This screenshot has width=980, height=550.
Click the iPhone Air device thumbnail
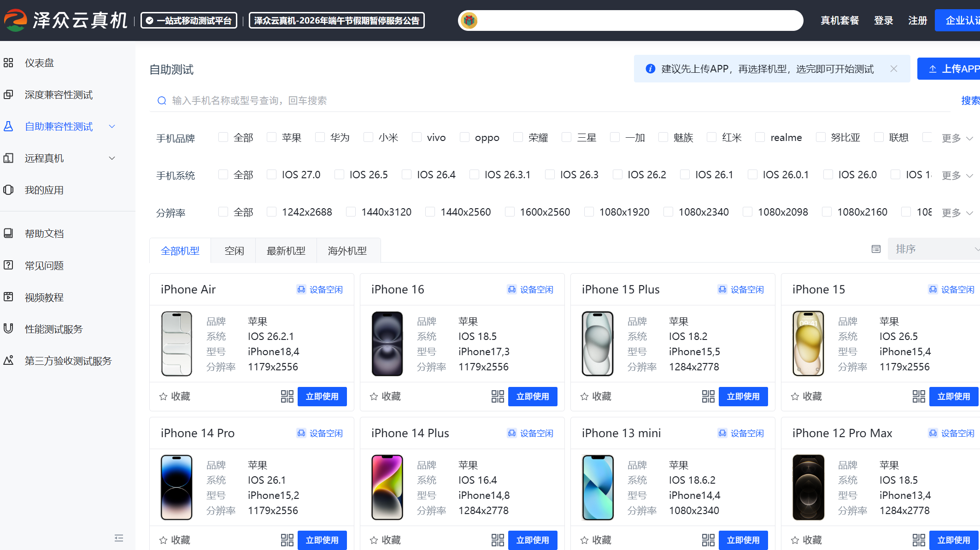tap(176, 344)
